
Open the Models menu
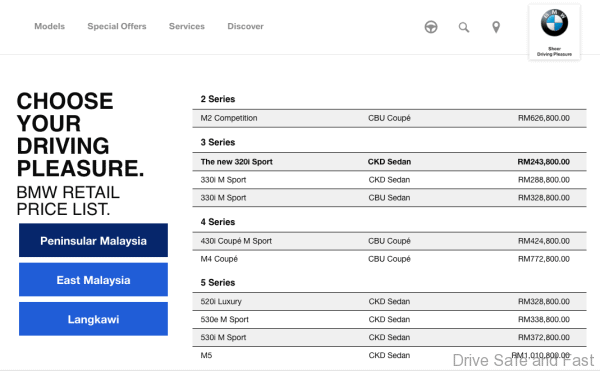pos(49,26)
